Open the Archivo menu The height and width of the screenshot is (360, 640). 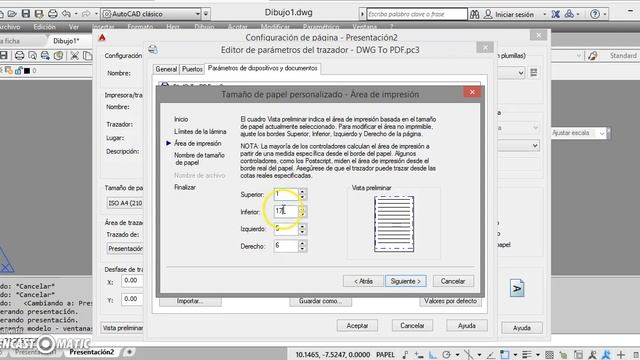[x=9, y=27]
